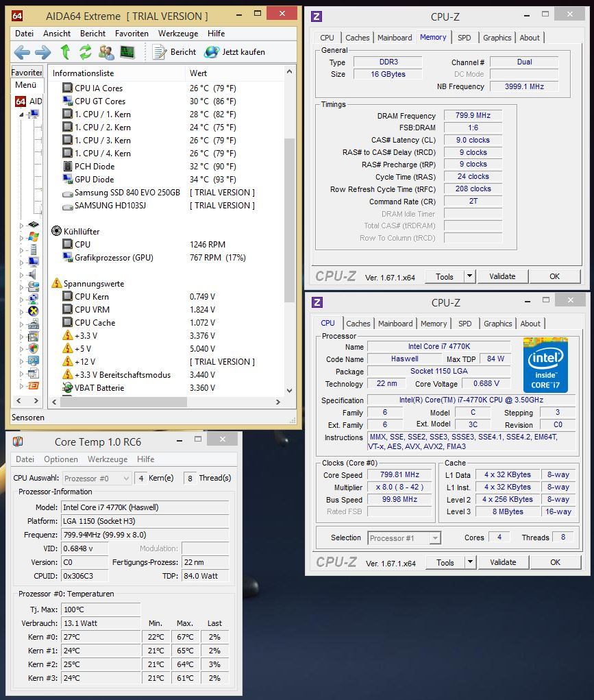Click OK in the CPU-Z CPU window
Image resolution: width=594 pixels, height=700 pixels.
click(555, 562)
